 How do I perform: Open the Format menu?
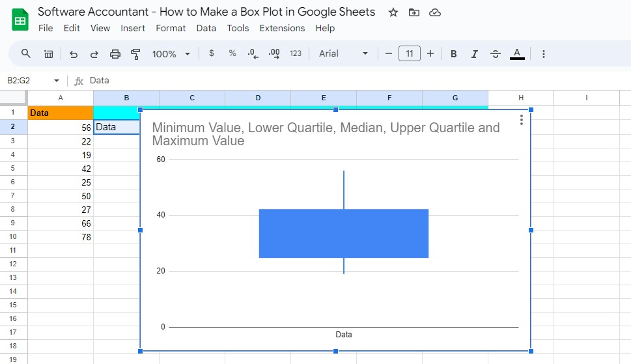171,28
